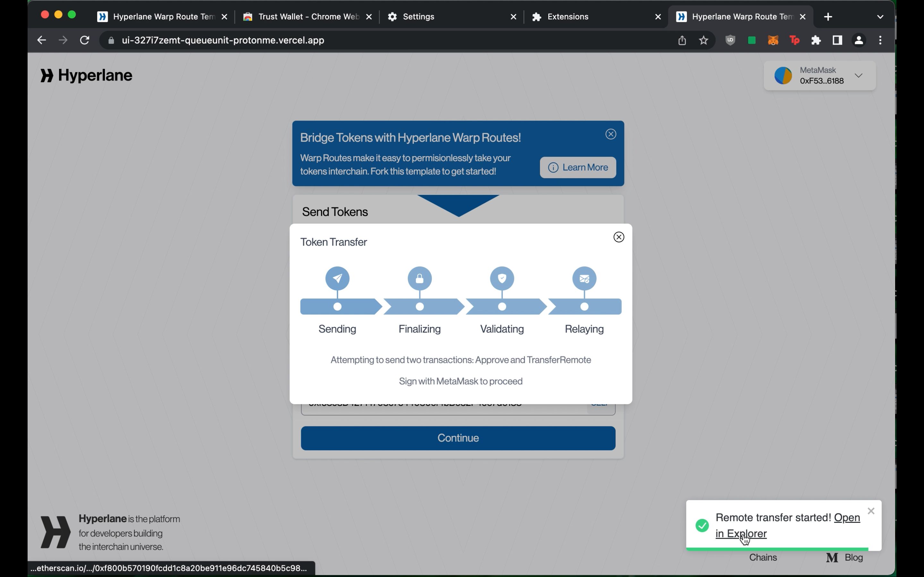Click the Learn More button
924x577 pixels.
click(577, 168)
